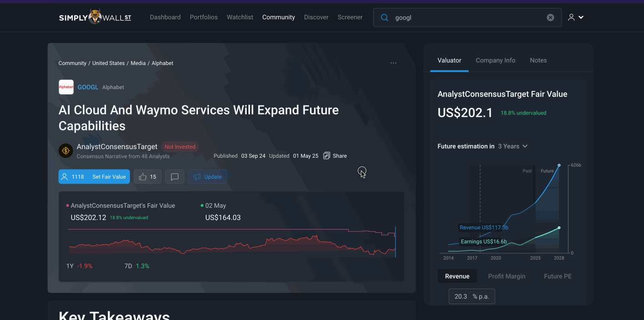Click the Simply Wall St logo
Screen dimensions: 644x320
95,17
